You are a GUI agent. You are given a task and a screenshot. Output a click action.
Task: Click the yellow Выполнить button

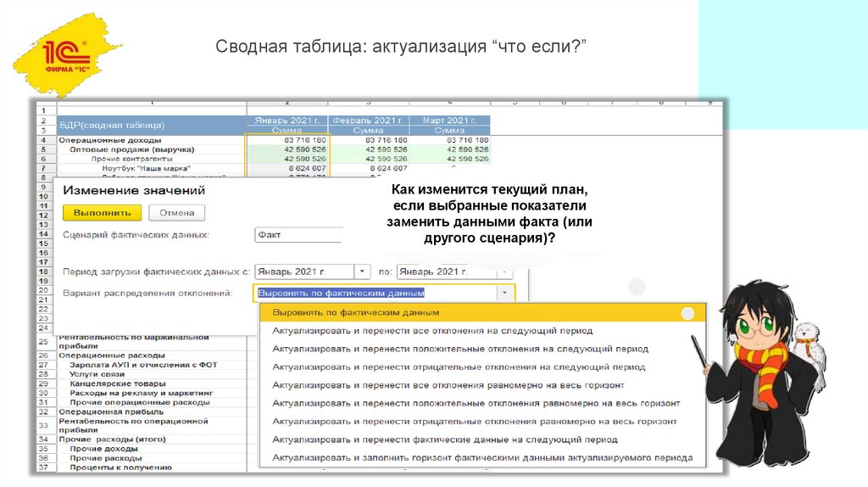[x=102, y=213]
